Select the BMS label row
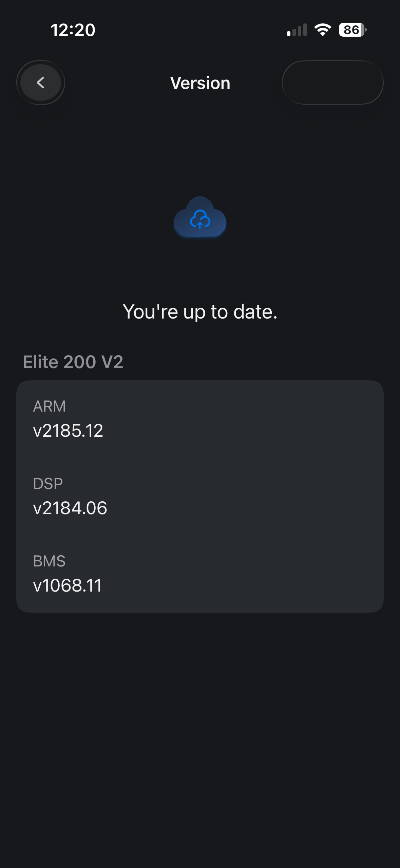The height and width of the screenshot is (868, 400). pyautogui.click(x=49, y=561)
